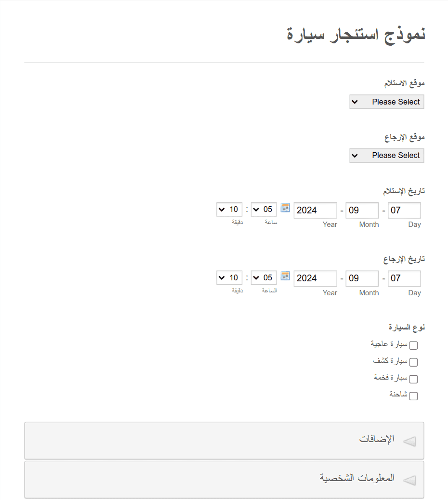Check the سيارة فخمة checkbox

click(413, 379)
